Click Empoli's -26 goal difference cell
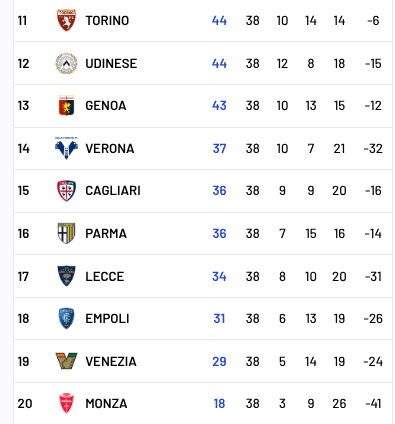 click(x=373, y=319)
